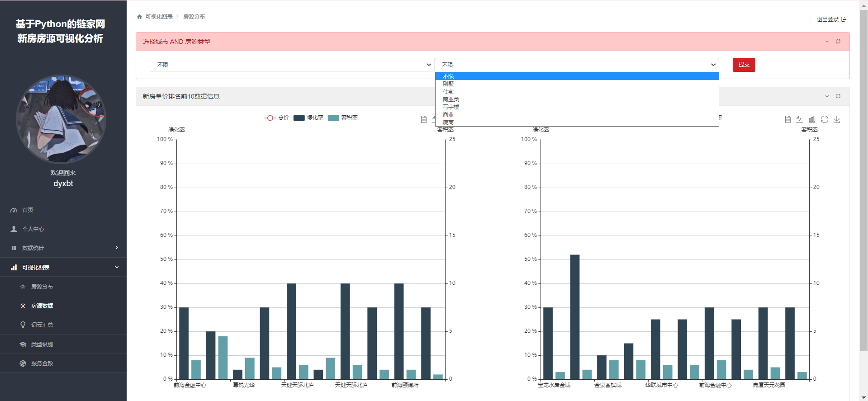Click the 金泉香槟城 axis label
Screen dimensions: 868x401
[x=608, y=385]
